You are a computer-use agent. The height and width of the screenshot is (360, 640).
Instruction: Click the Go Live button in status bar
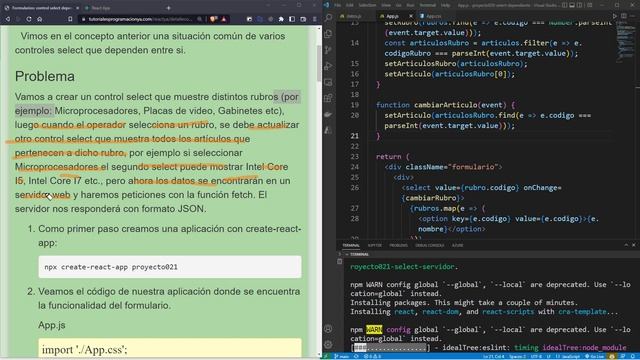[594, 356]
